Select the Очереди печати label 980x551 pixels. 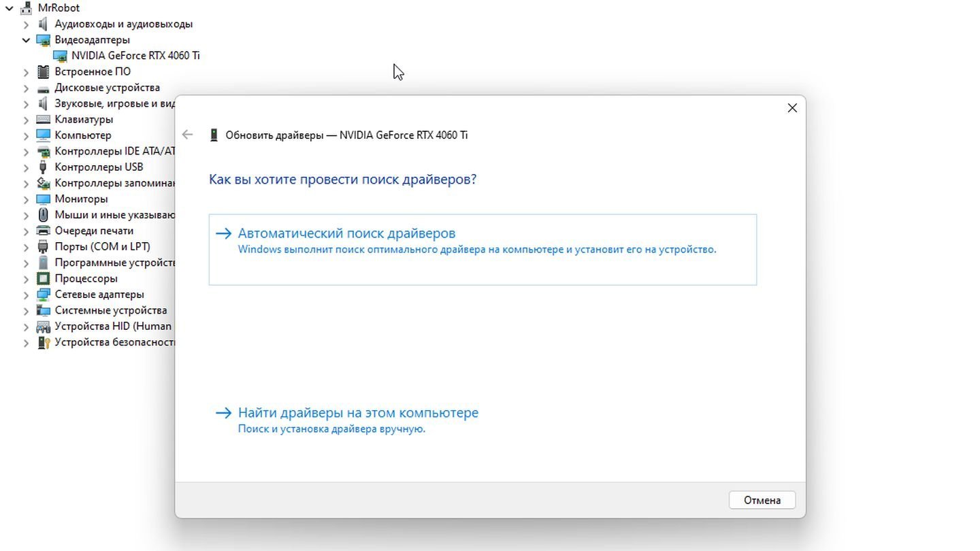click(94, 231)
